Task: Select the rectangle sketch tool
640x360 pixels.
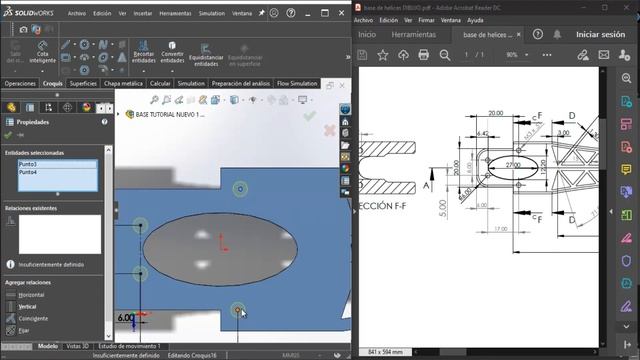Action: point(65,58)
